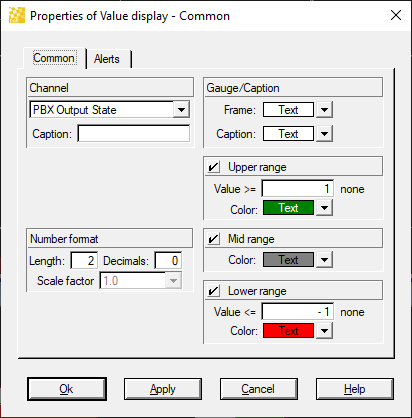Image resolution: width=412 pixels, height=418 pixels.
Task: Open Help for this dialog
Action: click(x=355, y=389)
